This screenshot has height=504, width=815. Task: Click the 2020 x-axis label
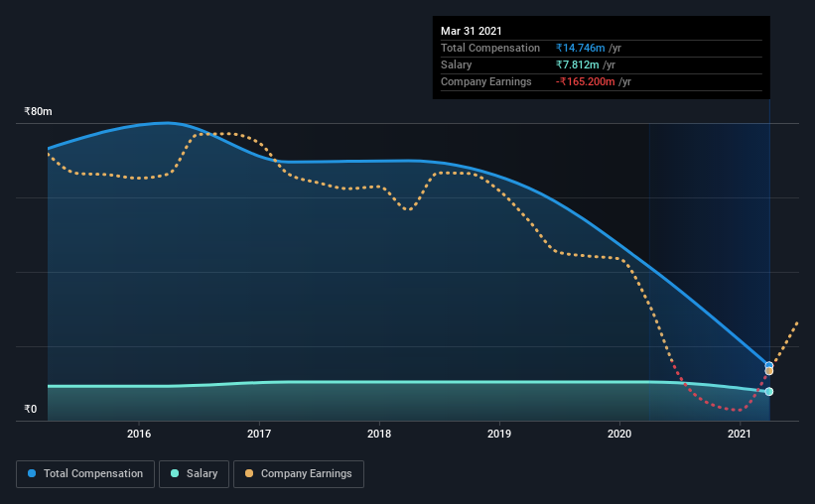coord(619,434)
